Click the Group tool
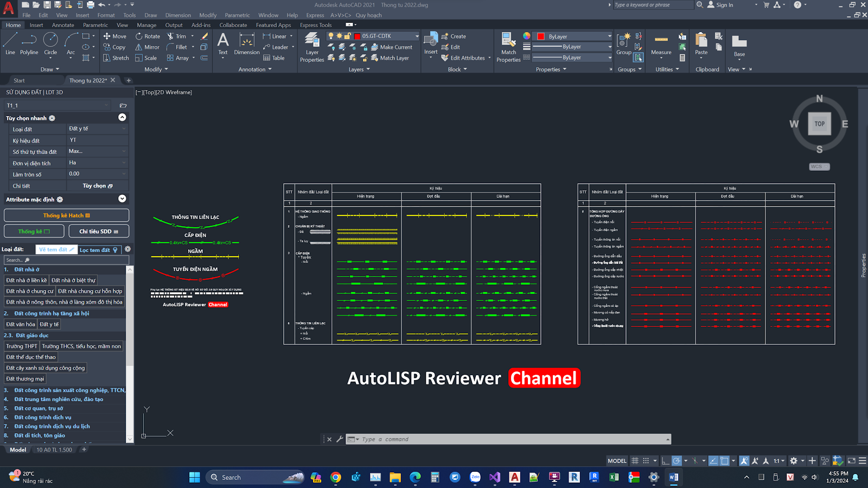868x488 pixels. pyautogui.click(x=624, y=43)
